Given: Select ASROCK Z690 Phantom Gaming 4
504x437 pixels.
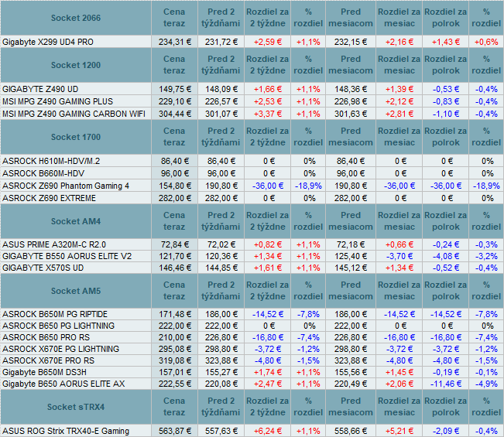Looking at the screenshot, I should (x=66, y=186).
